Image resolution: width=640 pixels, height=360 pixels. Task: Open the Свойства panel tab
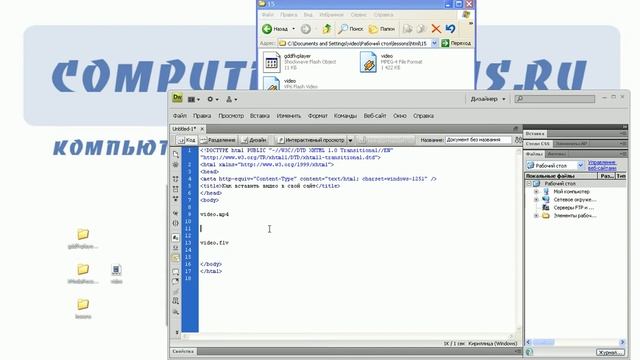click(183, 351)
